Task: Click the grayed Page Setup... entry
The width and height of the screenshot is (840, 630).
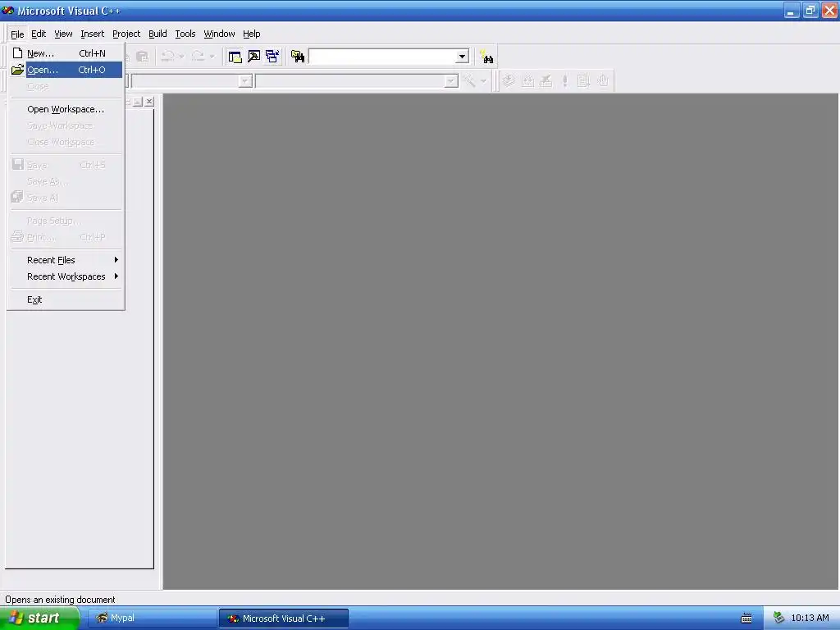Action: pyautogui.click(x=66, y=220)
